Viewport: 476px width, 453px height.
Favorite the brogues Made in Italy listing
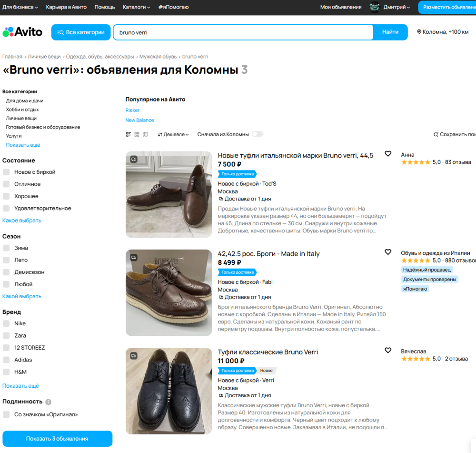(x=388, y=252)
